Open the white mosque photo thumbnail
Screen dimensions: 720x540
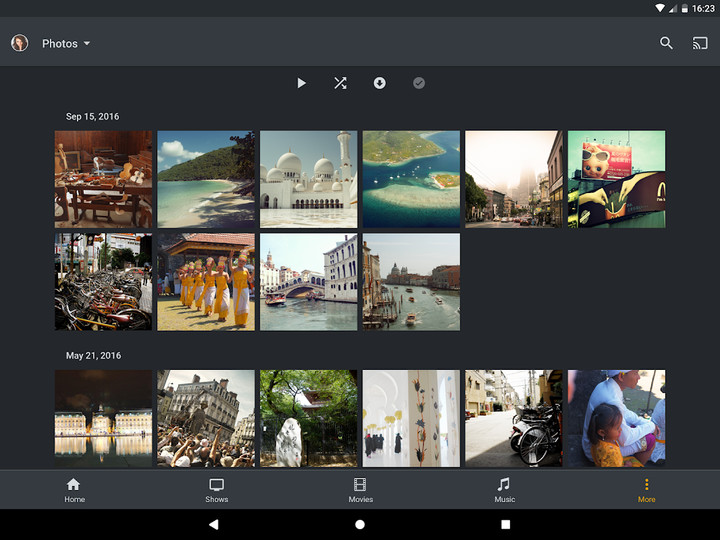click(308, 179)
